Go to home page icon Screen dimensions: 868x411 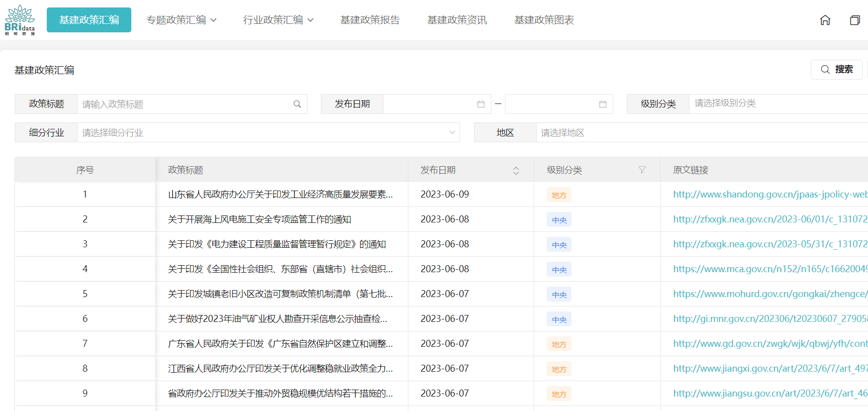[825, 20]
